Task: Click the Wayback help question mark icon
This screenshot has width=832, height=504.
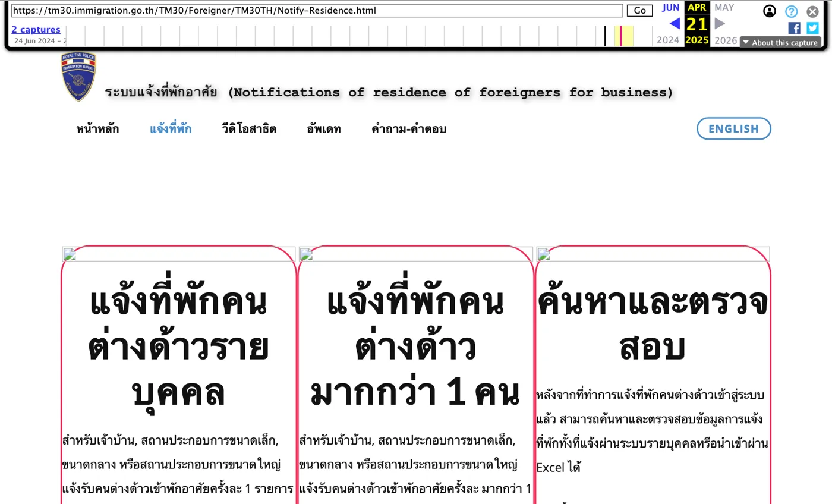Action: click(x=791, y=11)
